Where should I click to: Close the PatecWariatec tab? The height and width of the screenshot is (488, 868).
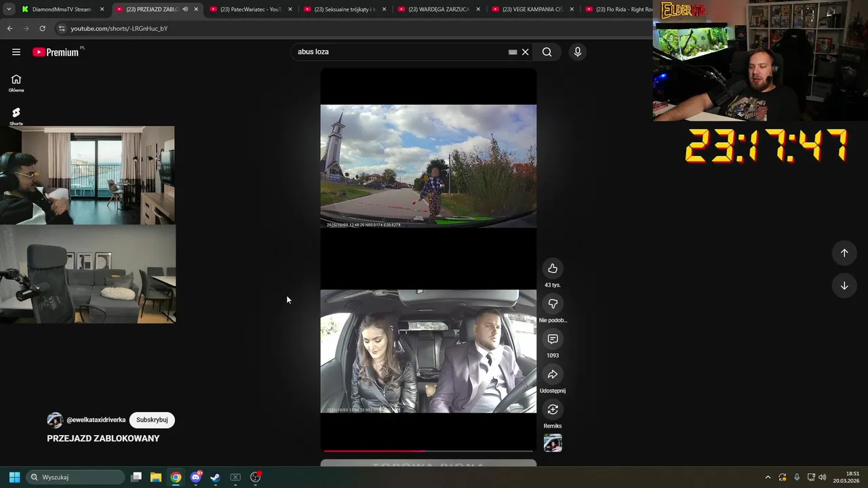pos(290,9)
